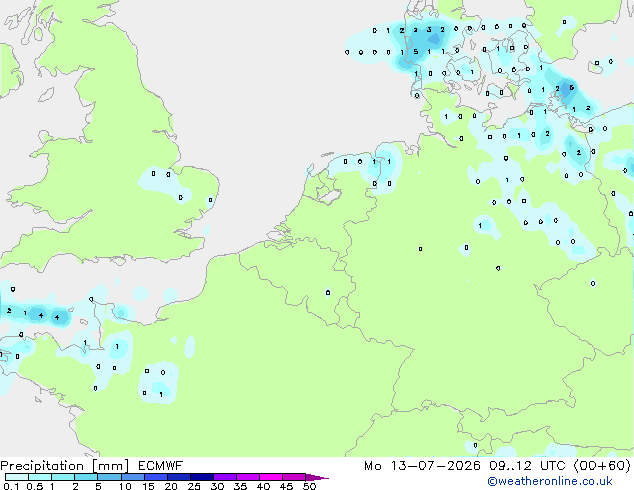Viewport: 634px width, 490px height.
Task: Click the 45–50 mm legend swatch
Action: [x=294, y=477]
